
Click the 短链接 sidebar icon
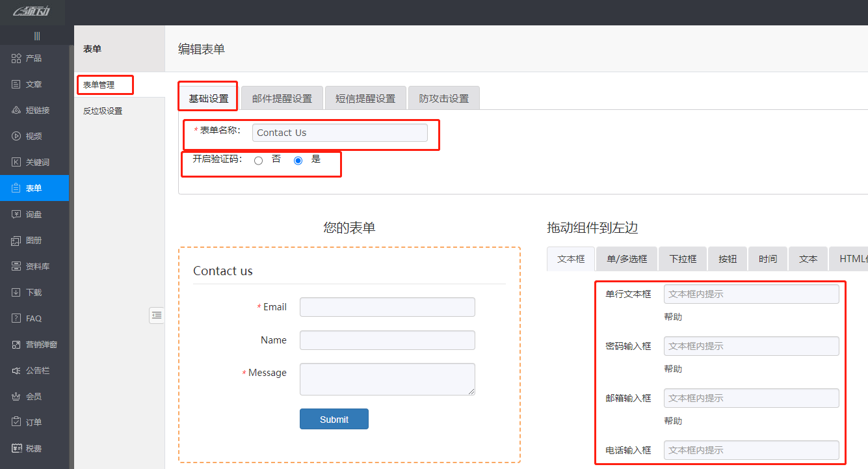pos(17,111)
